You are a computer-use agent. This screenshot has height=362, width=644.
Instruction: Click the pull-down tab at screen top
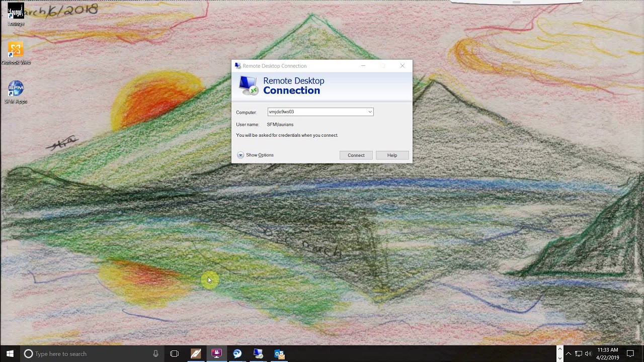coord(516,2)
